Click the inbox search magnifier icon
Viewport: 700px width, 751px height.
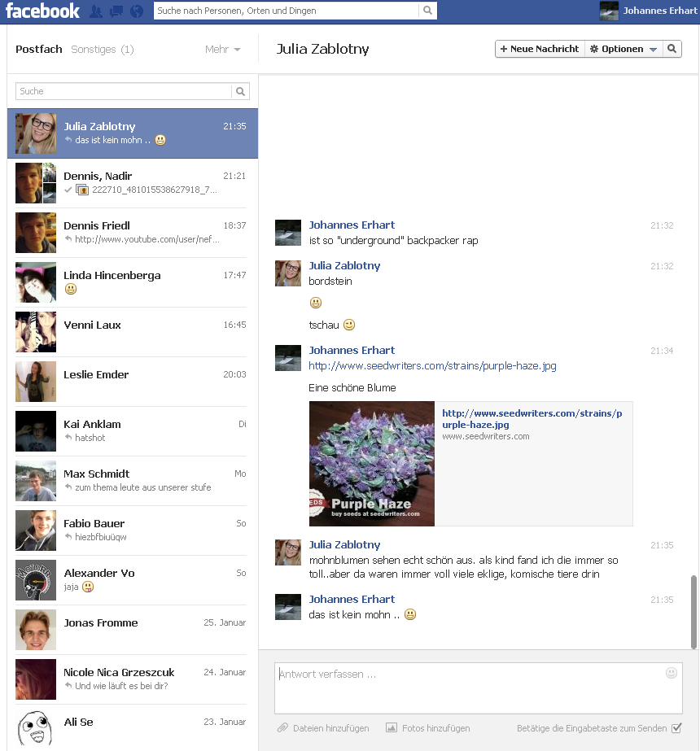click(x=241, y=92)
